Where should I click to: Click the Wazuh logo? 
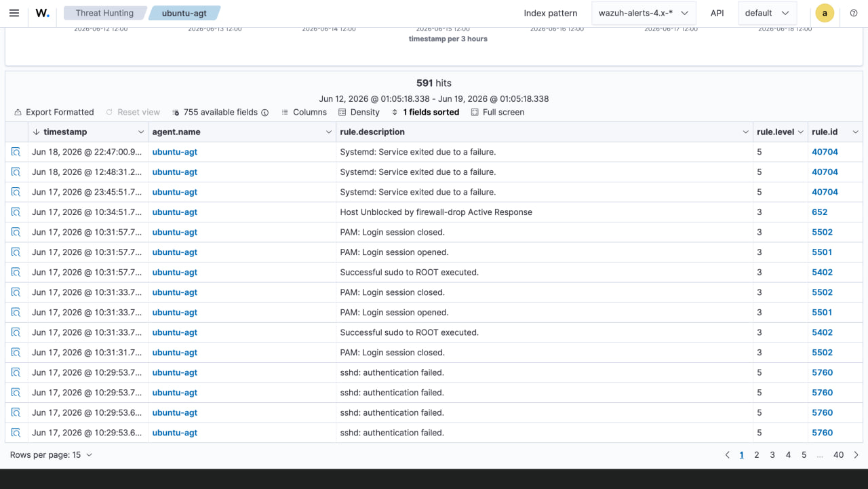tap(42, 13)
